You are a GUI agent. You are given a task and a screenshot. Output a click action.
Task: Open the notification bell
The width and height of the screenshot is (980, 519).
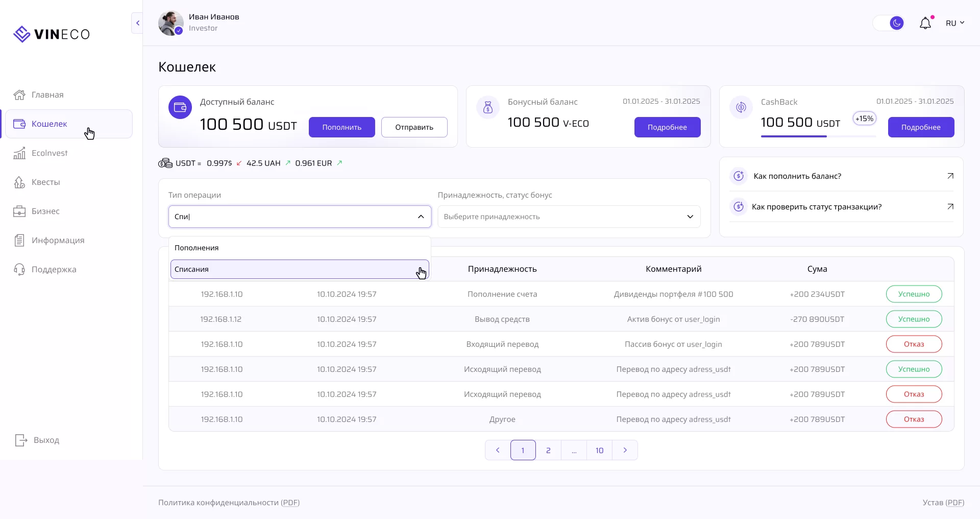(x=925, y=22)
